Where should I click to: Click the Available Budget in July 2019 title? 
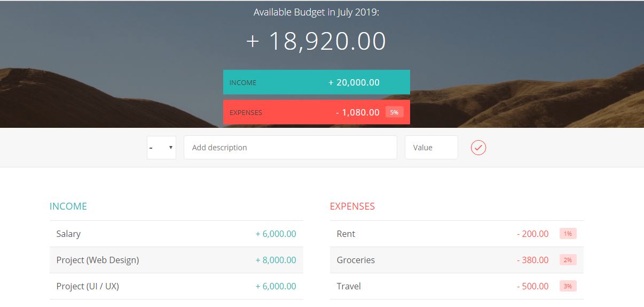click(316, 12)
